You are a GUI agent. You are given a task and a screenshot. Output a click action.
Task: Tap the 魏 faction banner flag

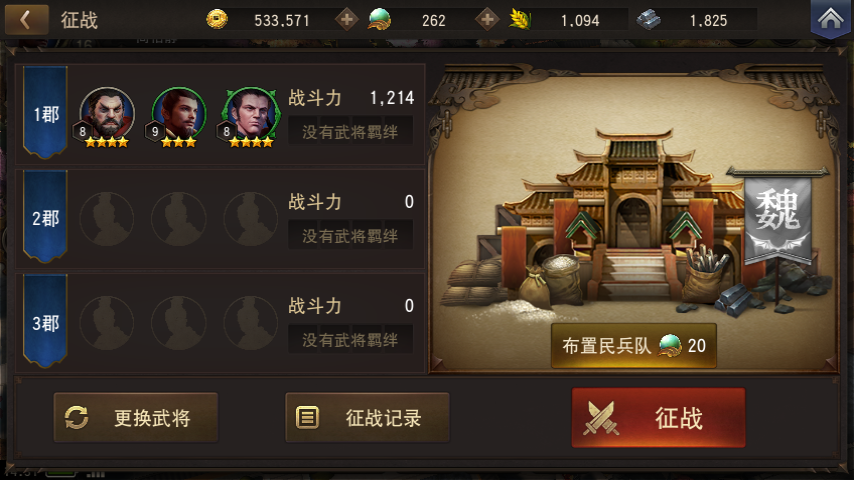click(778, 218)
